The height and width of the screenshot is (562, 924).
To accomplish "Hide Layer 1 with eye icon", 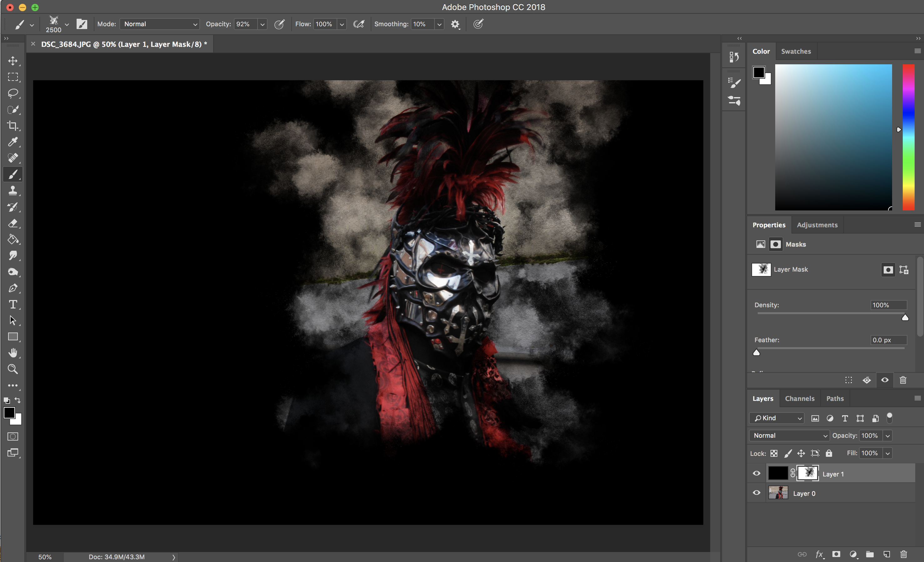I will [756, 474].
